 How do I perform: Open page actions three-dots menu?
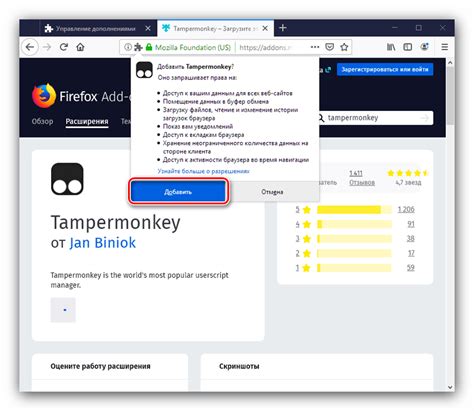315,47
